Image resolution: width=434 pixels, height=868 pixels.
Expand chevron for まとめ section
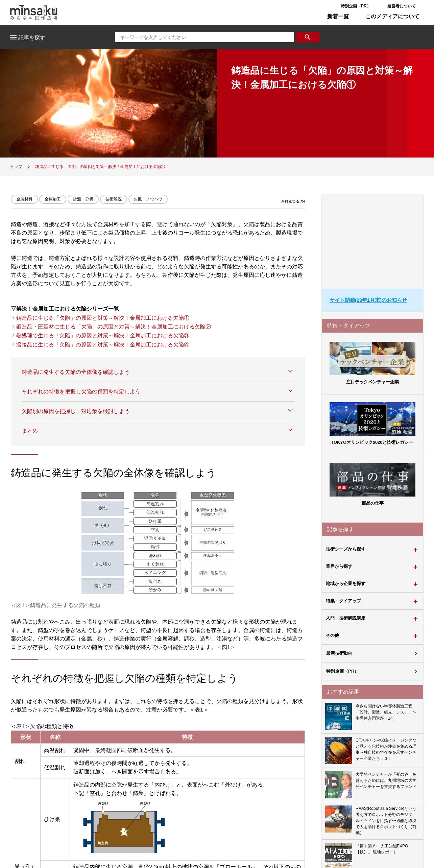(290, 430)
